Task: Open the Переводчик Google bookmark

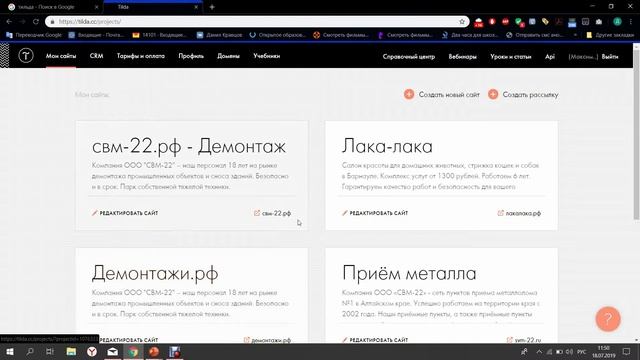Action: tap(34, 35)
